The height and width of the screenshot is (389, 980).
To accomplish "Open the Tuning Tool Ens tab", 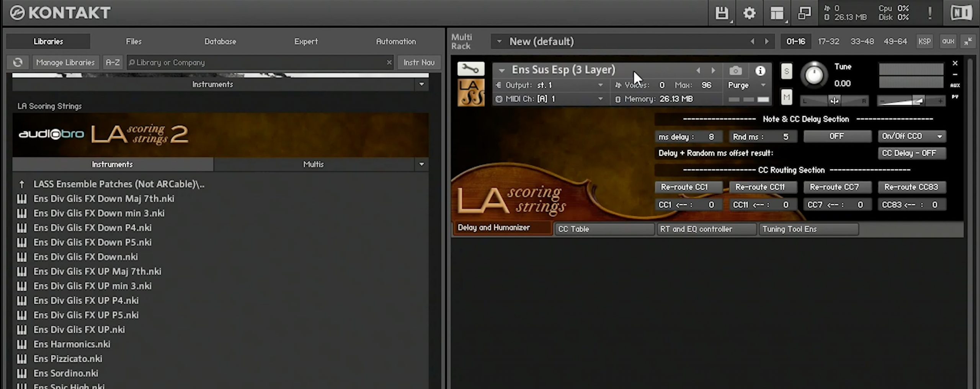I will tap(808, 229).
